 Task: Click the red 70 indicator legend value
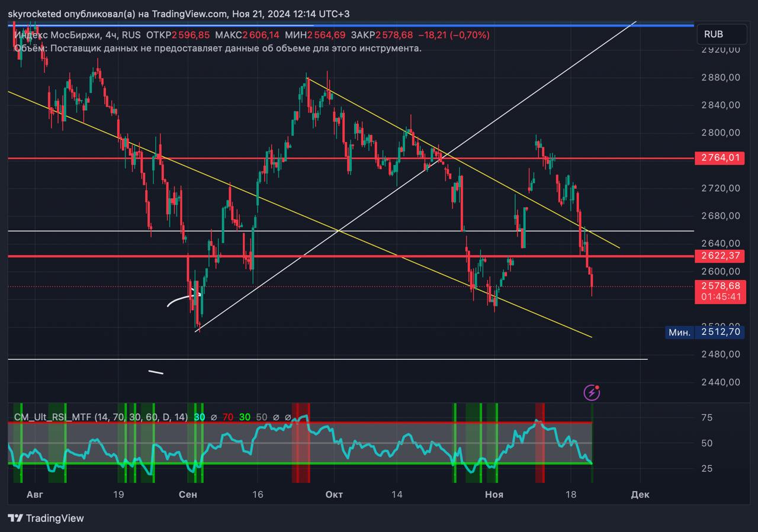coord(227,417)
